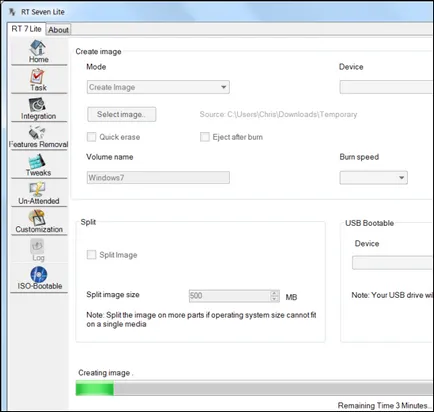The width and height of the screenshot is (434, 412).
Task: Click the Select image button
Action: point(122,114)
